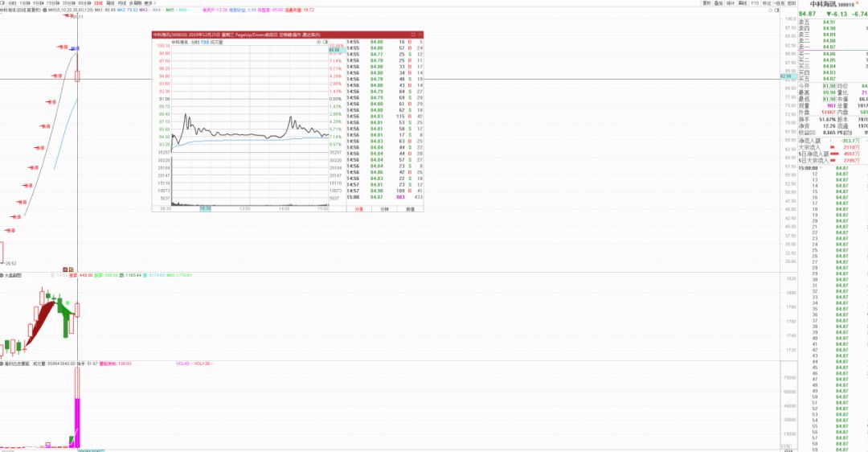868x452 pixels.
Task: Click the 叠加 overlay toolbar button
Action: click(719, 2)
